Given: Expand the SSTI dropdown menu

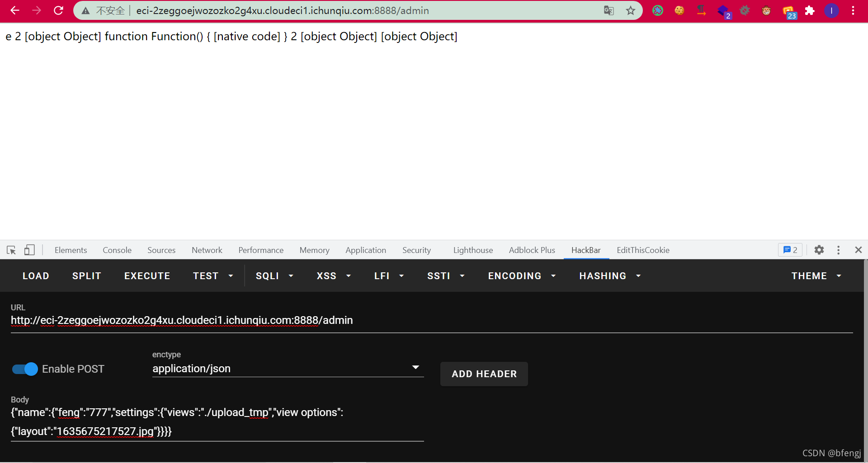Looking at the screenshot, I should point(446,276).
